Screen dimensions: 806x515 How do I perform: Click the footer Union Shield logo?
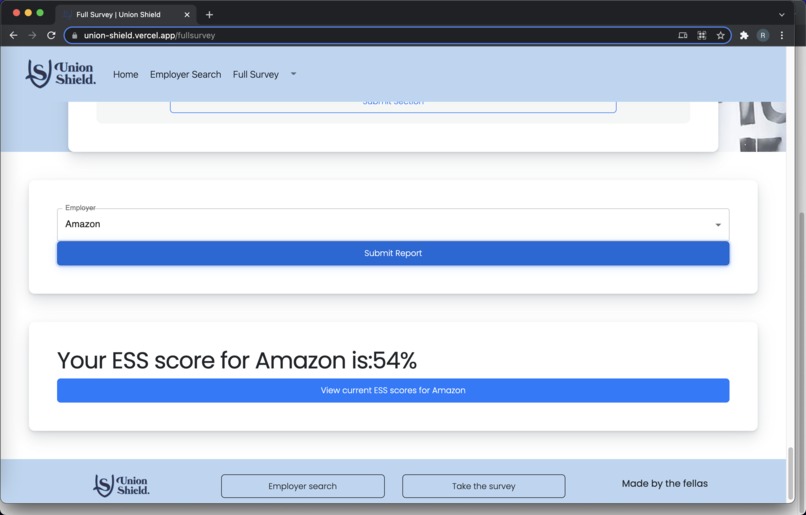pos(121,485)
